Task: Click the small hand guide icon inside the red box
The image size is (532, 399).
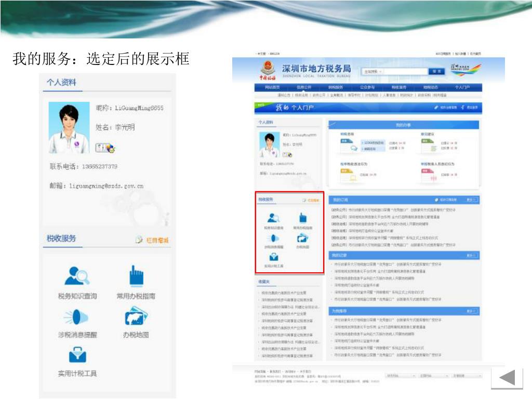Action: tap(303, 218)
